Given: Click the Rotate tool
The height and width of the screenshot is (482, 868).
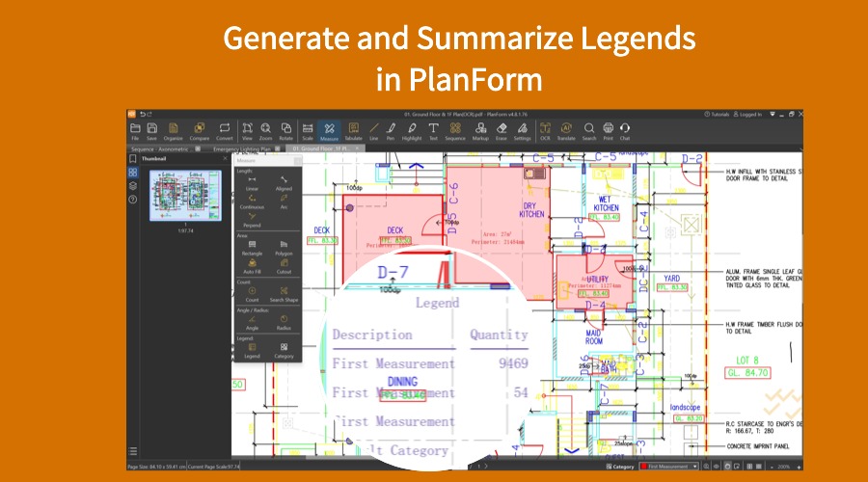Looking at the screenshot, I should 285,132.
